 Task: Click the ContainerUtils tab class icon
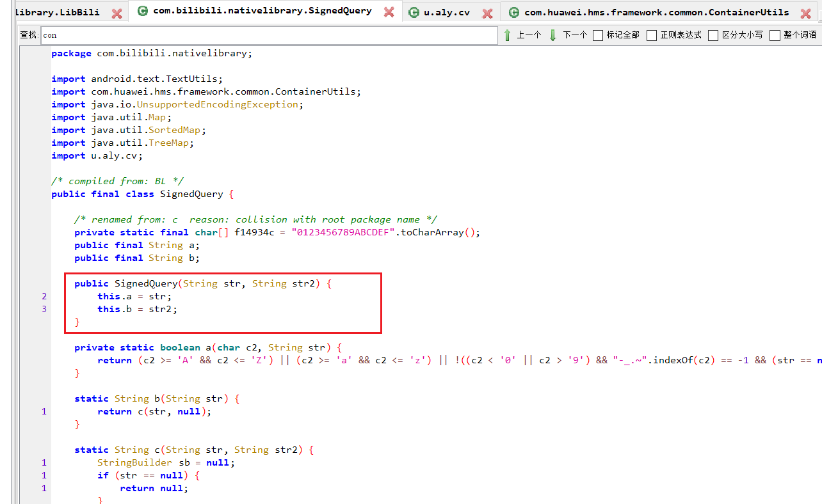(x=513, y=13)
